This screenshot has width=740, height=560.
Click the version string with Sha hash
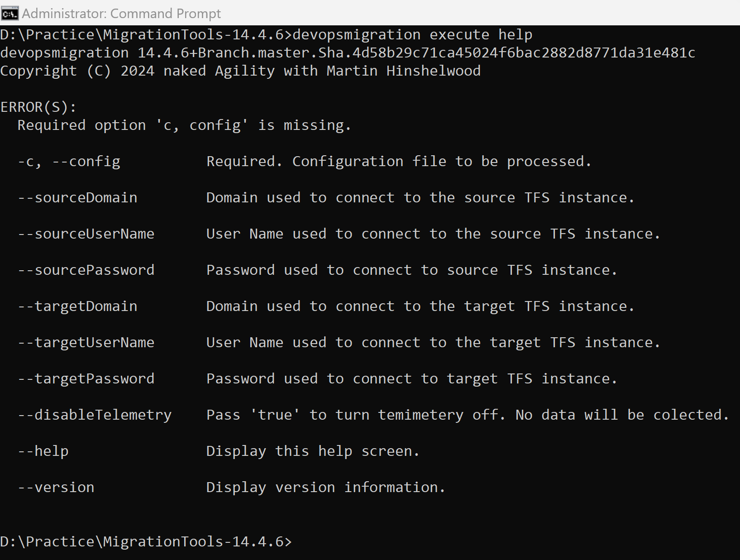[x=347, y=53]
